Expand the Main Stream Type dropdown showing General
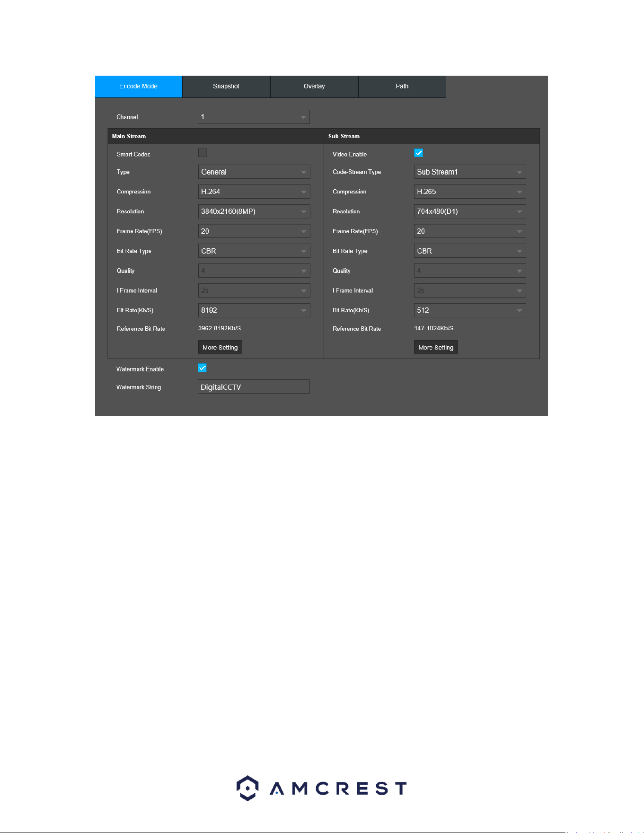The image size is (644, 833). (254, 172)
